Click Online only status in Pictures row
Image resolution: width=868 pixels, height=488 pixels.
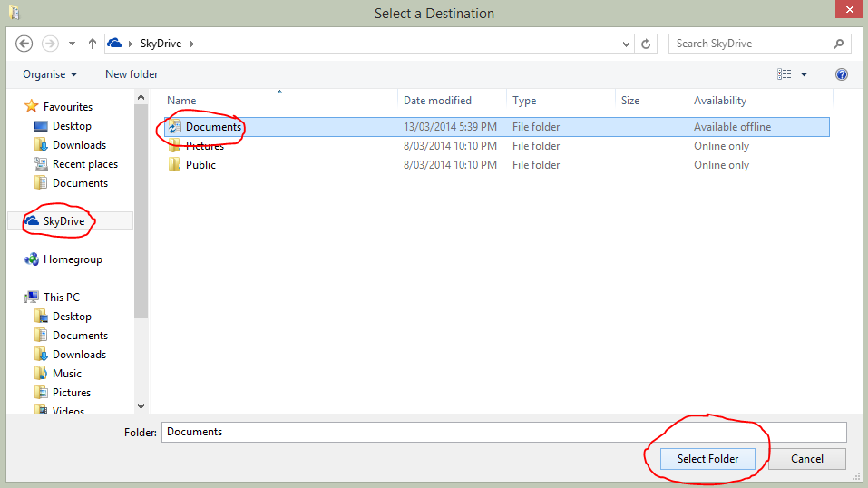(x=721, y=146)
